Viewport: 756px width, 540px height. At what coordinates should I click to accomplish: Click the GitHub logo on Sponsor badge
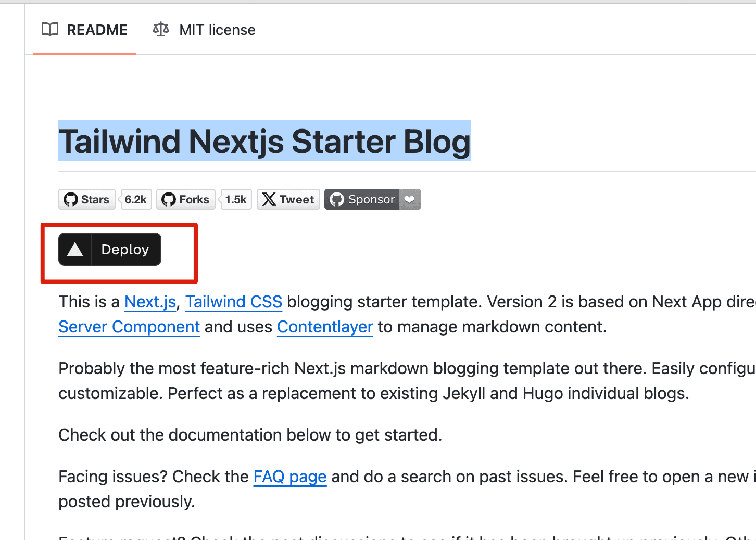point(337,200)
